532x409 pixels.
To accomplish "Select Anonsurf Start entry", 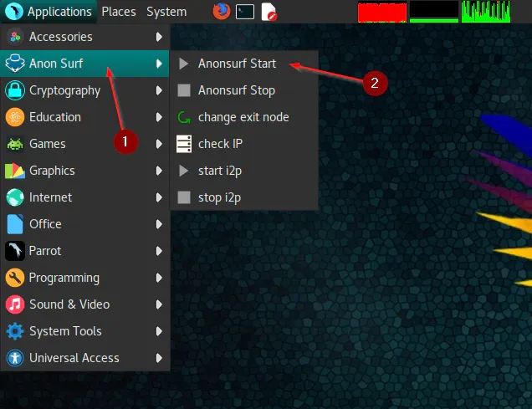I will pyautogui.click(x=244, y=64).
